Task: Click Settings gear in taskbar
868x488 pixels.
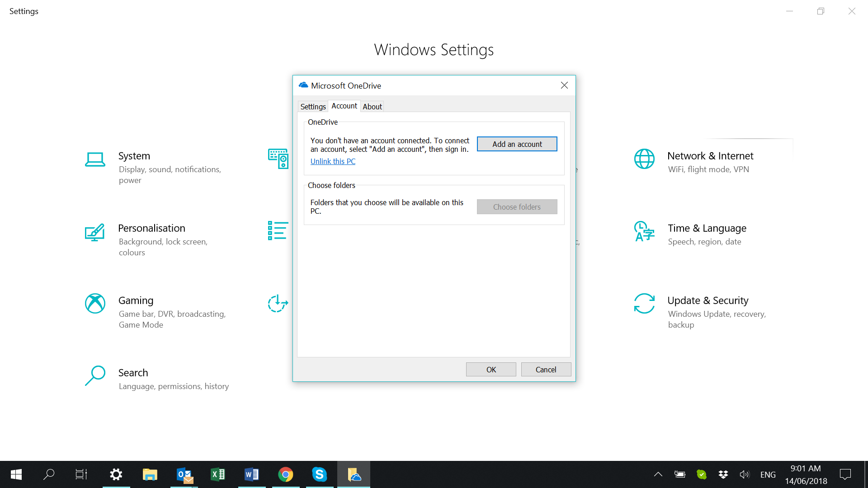Action: coord(116,474)
